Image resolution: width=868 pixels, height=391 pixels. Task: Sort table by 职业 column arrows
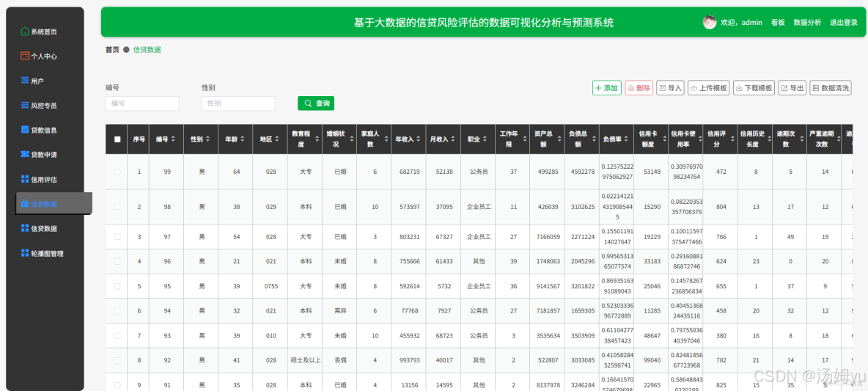485,139
